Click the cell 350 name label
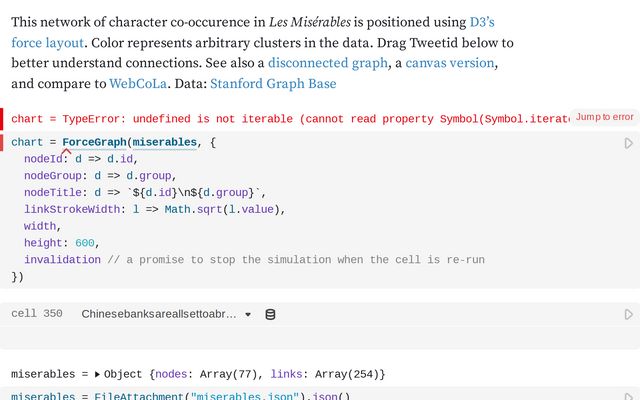Image resolution: width=640 pixels, height=400 pixels. (x=36, y=314)
